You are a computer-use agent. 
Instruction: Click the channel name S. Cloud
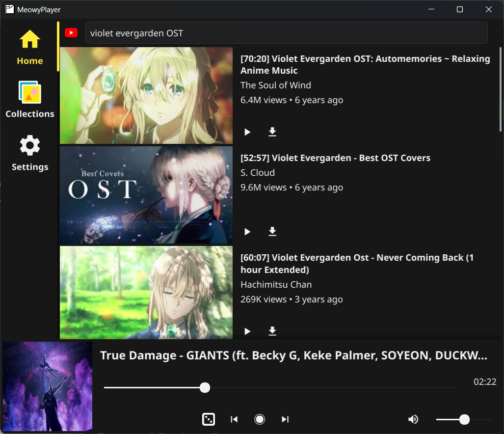(258, 173)
